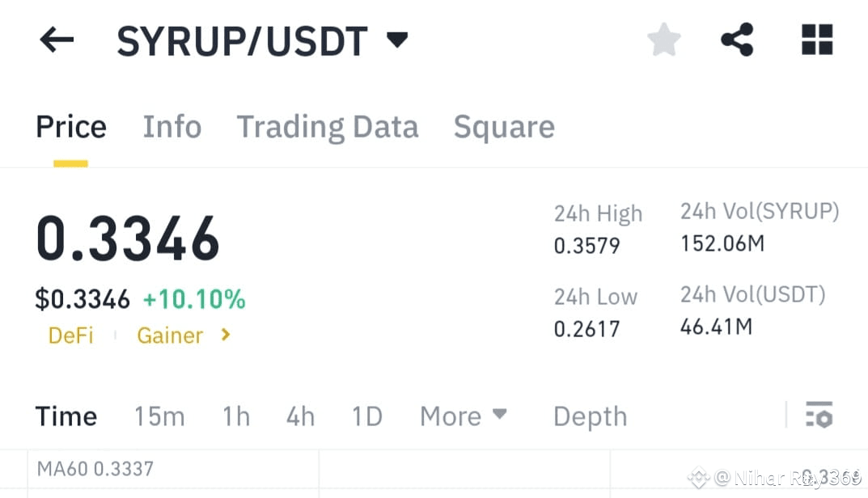Screen dimensions: 868x498
Task: Select the 1D timeframe
Action: tap(366, 416)
